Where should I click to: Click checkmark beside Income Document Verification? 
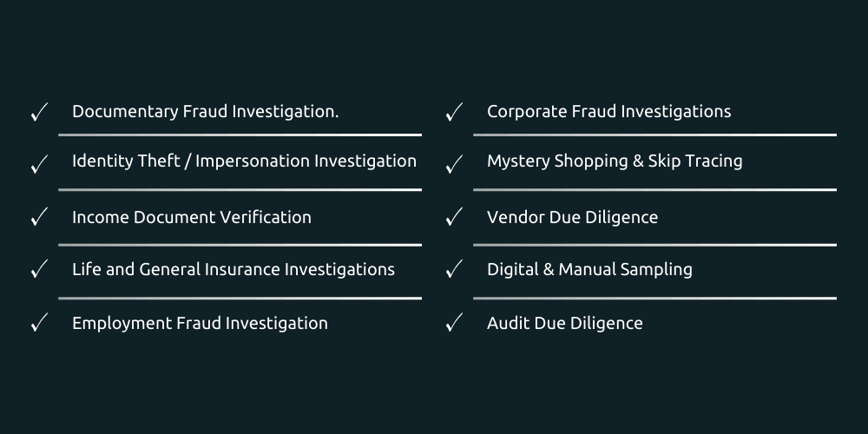(x=39, y=217)
